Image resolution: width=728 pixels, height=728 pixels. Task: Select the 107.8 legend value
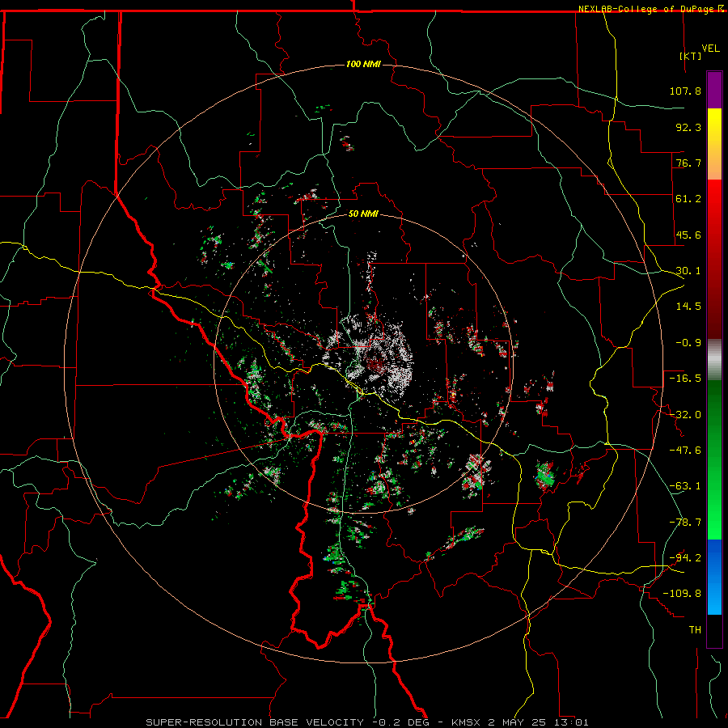pos(685,91)
